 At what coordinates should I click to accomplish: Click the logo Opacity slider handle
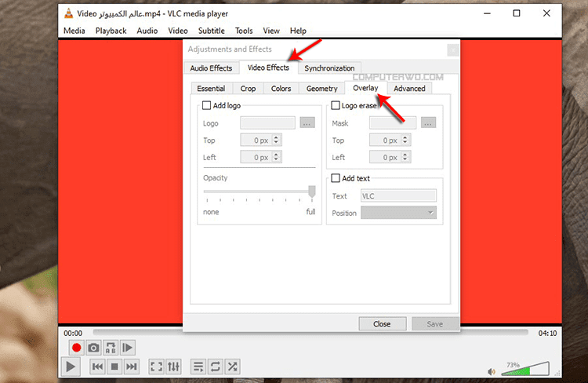click(312, 191)
